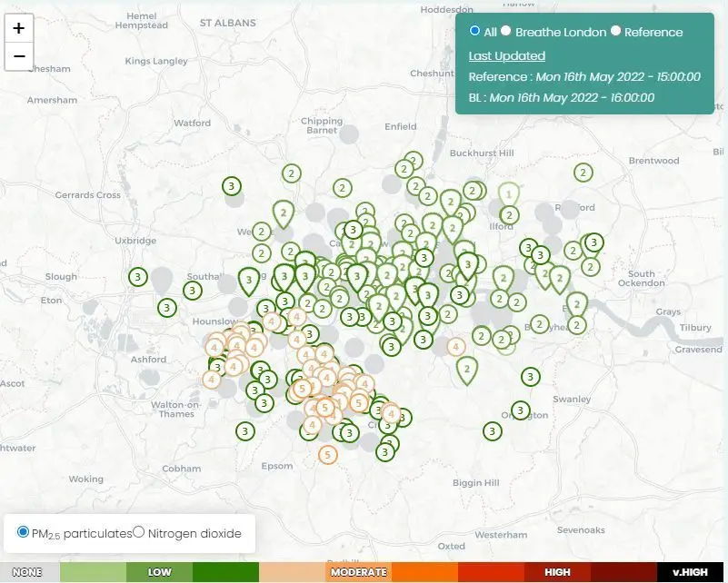
Task: Zoom in on the map
Action: (x=18, y=28)
